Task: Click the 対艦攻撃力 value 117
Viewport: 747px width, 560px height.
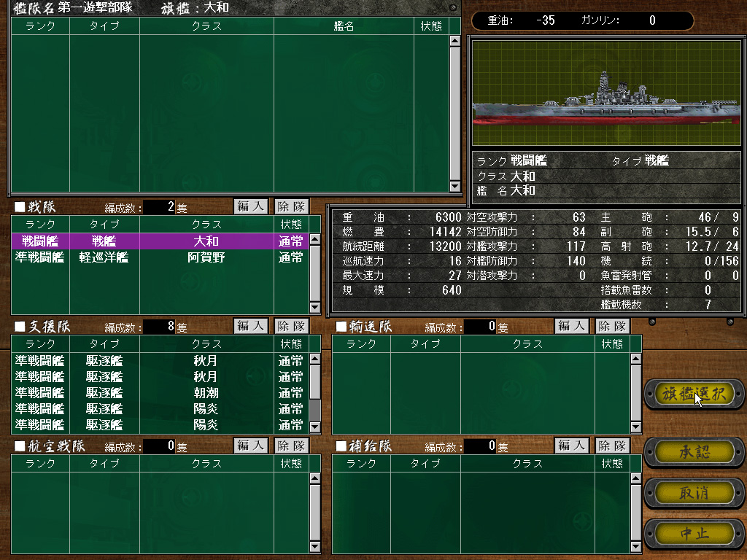Action: (x=576, y=246)
